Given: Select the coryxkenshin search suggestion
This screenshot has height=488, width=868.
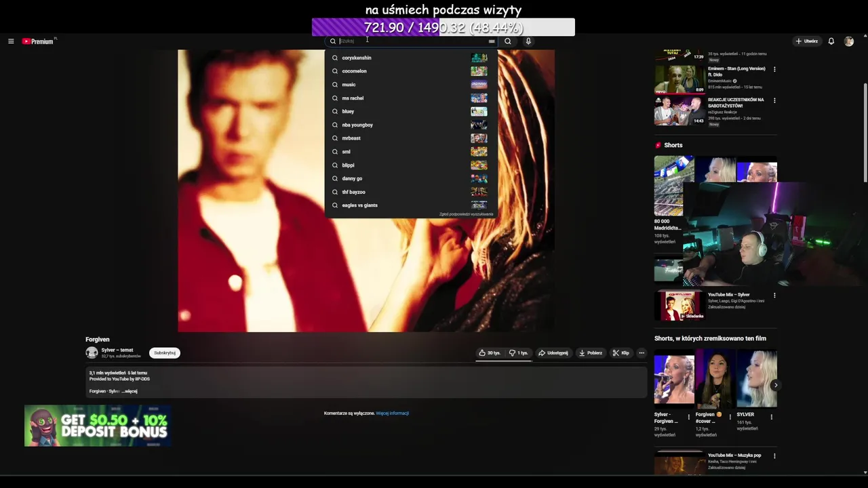Looking at the screenshot, I should click(411, 58).
